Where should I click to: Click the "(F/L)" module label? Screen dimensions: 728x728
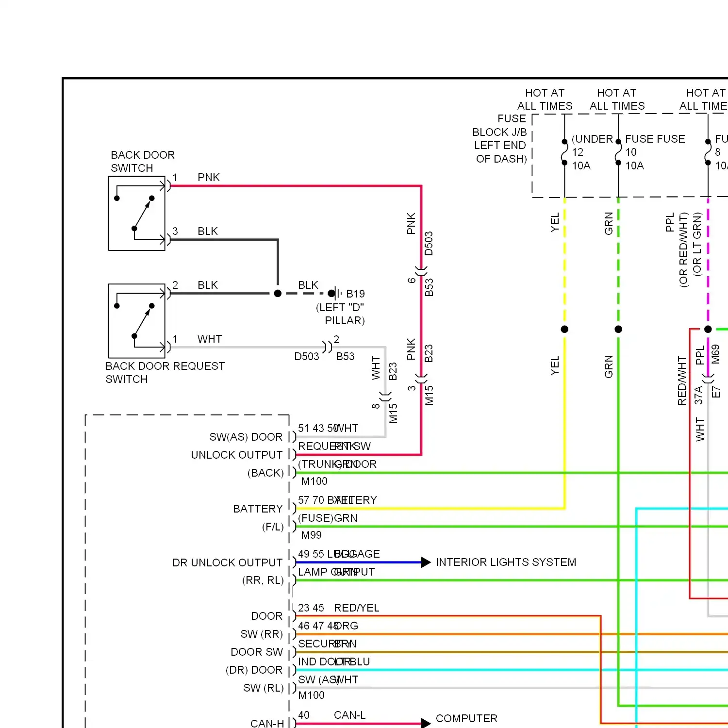(273, 527)
